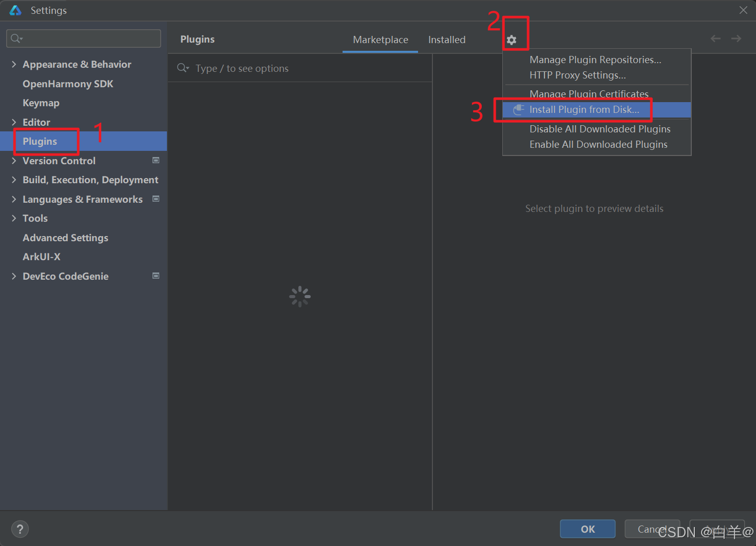Click the forward navigation arrow
This screenshot has height=546, width=756.
[735, 38]
